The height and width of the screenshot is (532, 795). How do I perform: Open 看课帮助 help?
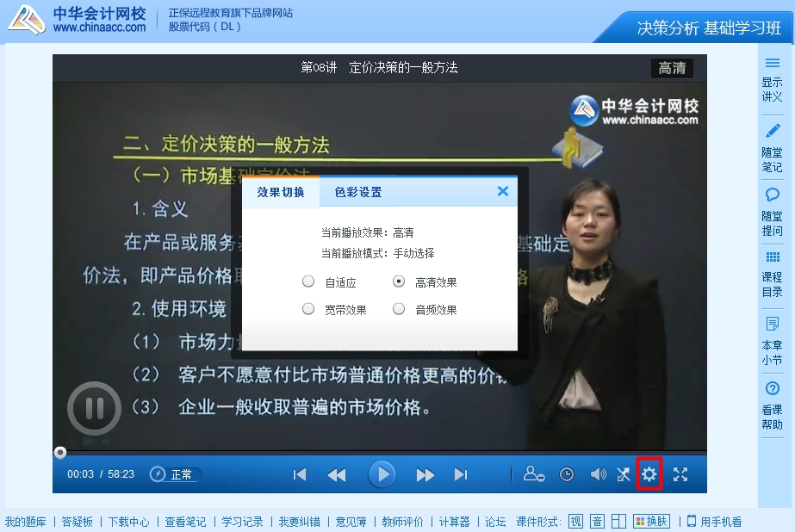click(773, 405)
